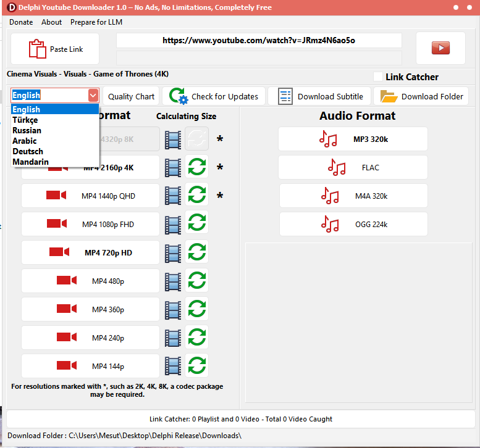Click film strip icon next to MP4 240p
The width and height of the screenshot is (480, 448).
[173, 338]
